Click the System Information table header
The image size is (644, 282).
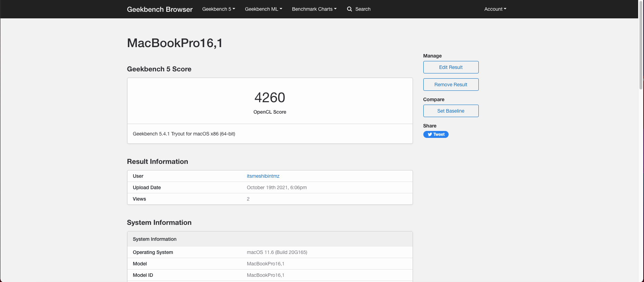click(x=270, y=239)
